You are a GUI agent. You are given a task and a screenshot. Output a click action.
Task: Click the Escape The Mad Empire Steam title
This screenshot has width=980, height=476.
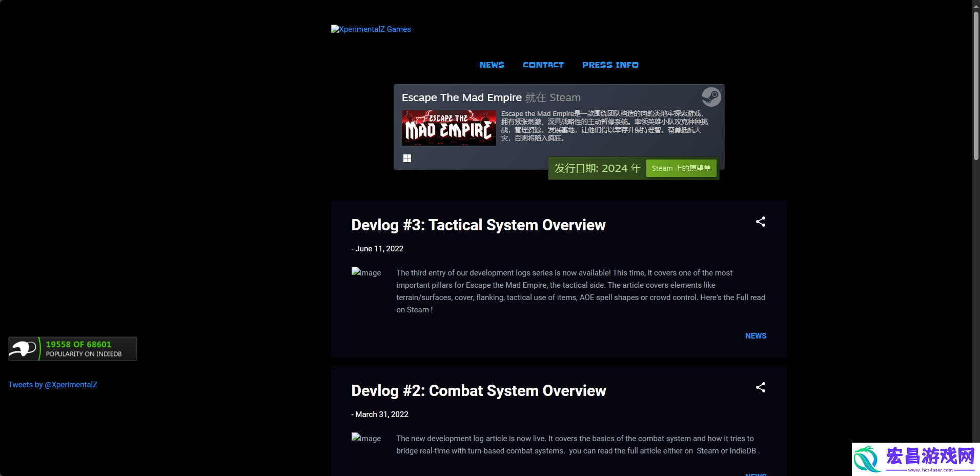(x=461, y=97)
